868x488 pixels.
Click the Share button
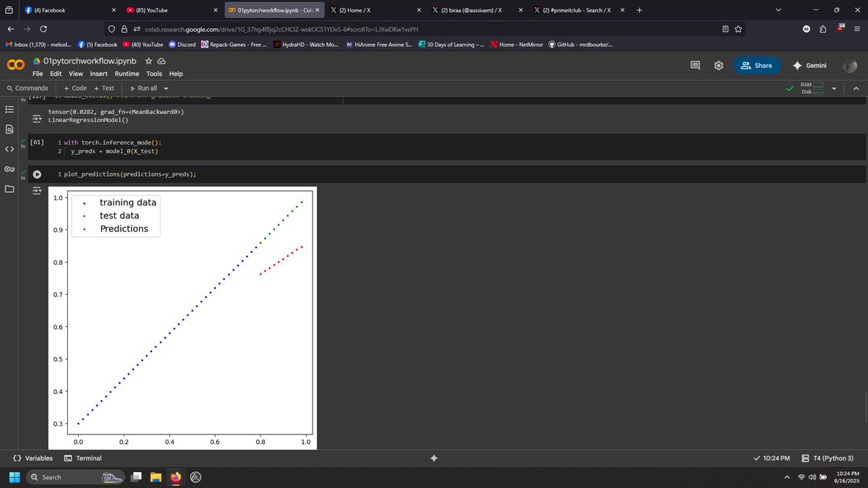tap(757, 65)
